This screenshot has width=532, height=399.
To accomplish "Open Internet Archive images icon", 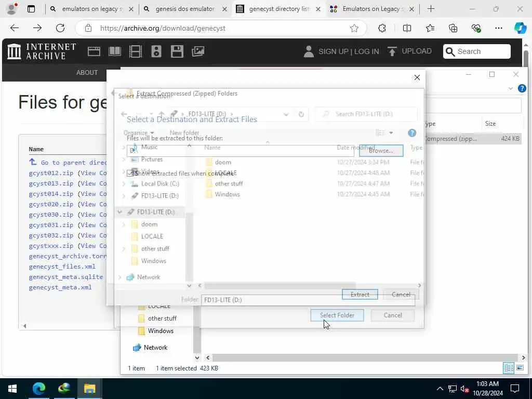I will pyautogui.click(x=198, y=51).
